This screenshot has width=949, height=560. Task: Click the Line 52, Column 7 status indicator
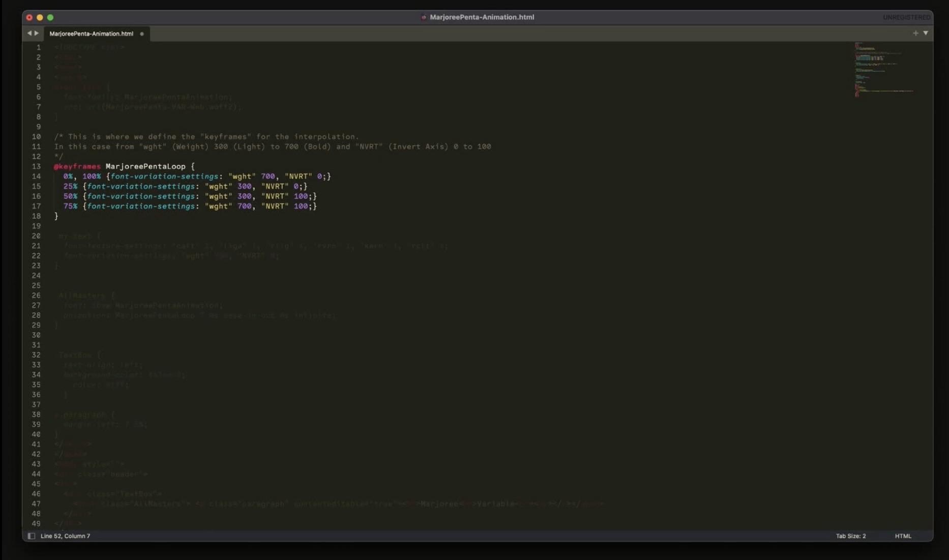coord(65,536)
